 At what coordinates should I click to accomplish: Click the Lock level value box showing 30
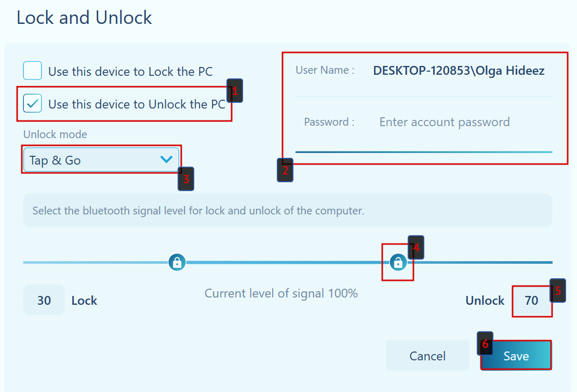pyautogui.click(x=44, y=300)
